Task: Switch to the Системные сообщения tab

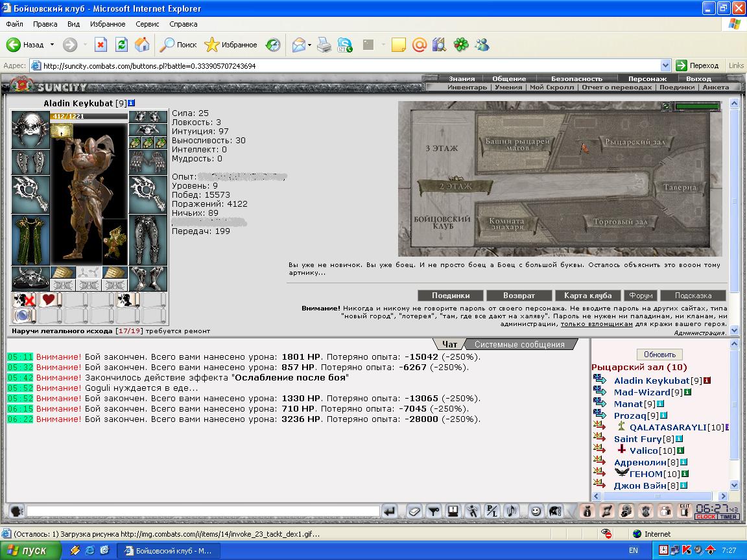Action: 519,344
